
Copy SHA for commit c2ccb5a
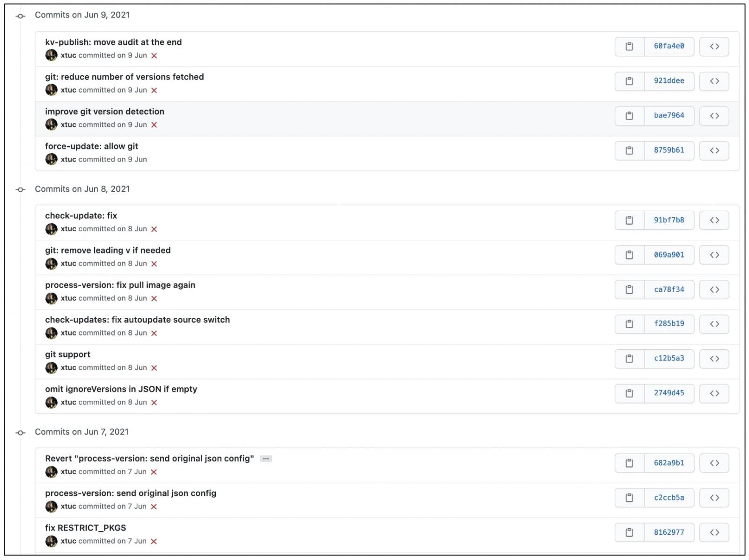[629, 498]
